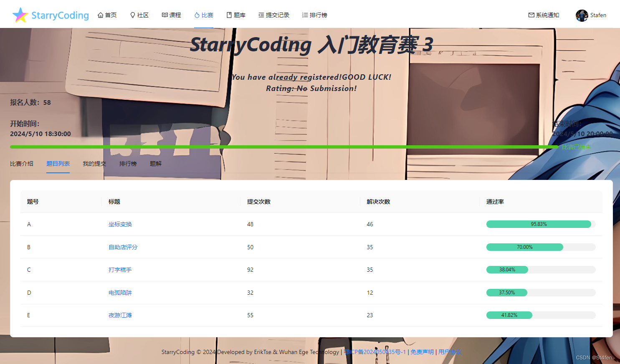620x364 pixels.
Task: Click problem letter A
Action: (x=29, y=224)
